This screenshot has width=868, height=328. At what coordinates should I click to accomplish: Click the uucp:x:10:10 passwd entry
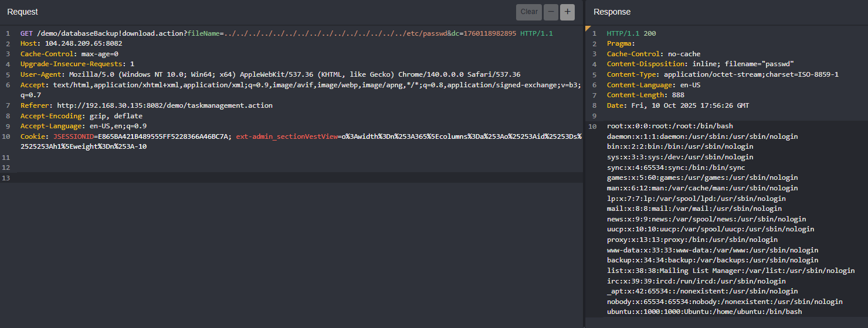[x=710, y=229]
